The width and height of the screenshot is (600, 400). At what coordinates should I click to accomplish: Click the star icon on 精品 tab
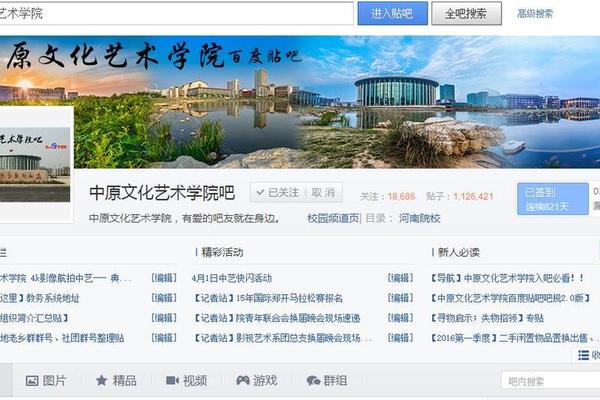pos(101,380)
